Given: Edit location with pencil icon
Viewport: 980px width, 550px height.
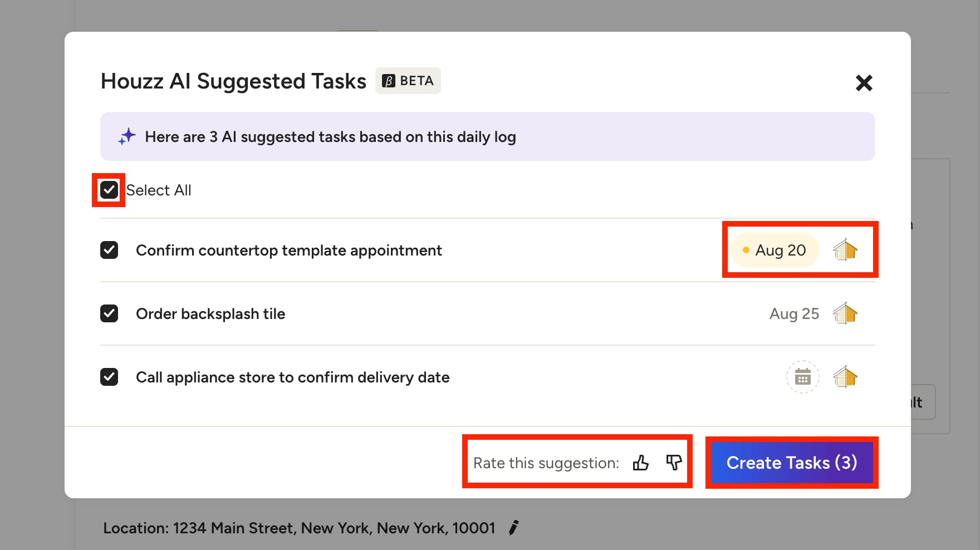Looking at the screenshot, I should 514,527.
